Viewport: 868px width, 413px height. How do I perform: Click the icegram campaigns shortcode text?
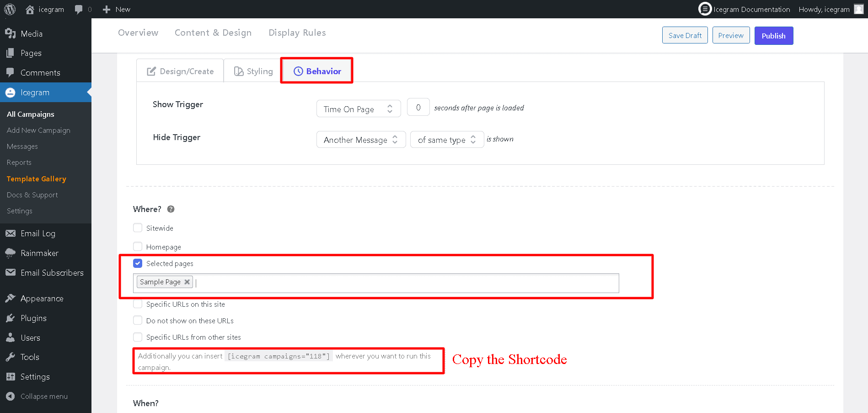pyautogui.click(x=279, y=356)
